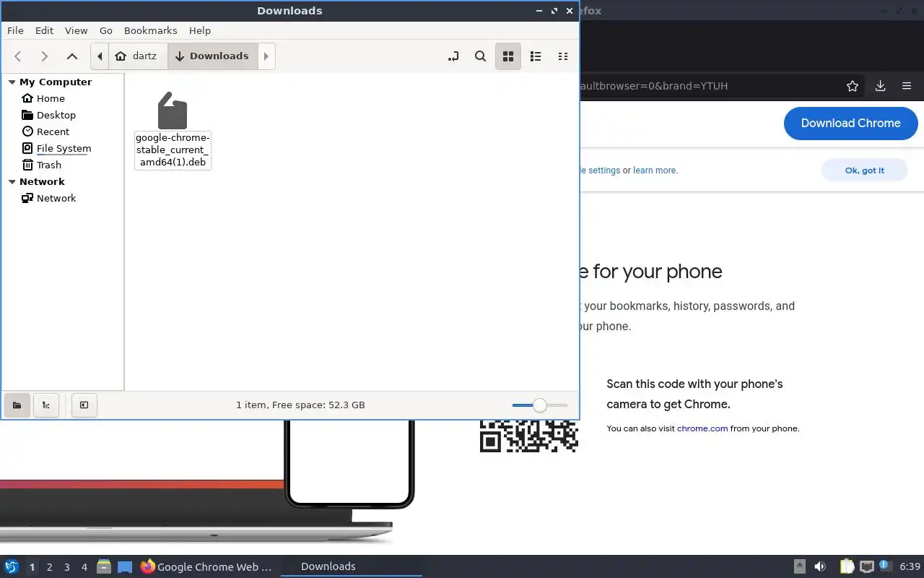Switch to workspace 2
924x578 pixels.
(x=49, y=567)
